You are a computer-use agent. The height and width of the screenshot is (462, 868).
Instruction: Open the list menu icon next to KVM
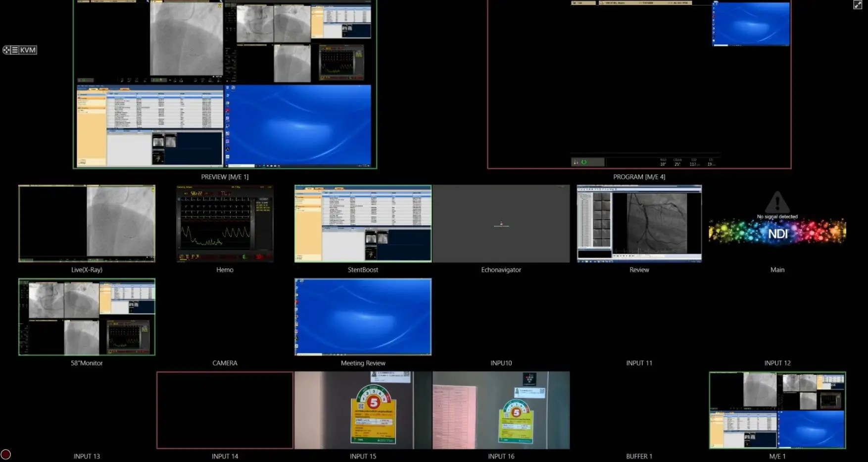pyautogui.click(x=15, y=50)
